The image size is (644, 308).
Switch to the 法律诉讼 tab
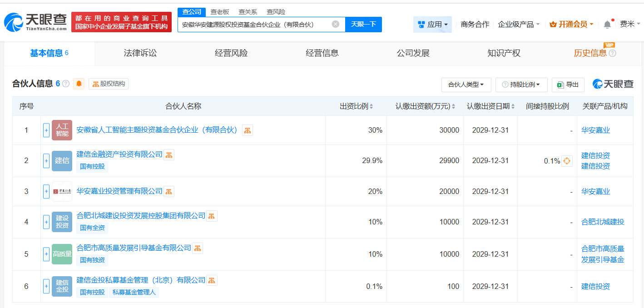tap(140, 54)
